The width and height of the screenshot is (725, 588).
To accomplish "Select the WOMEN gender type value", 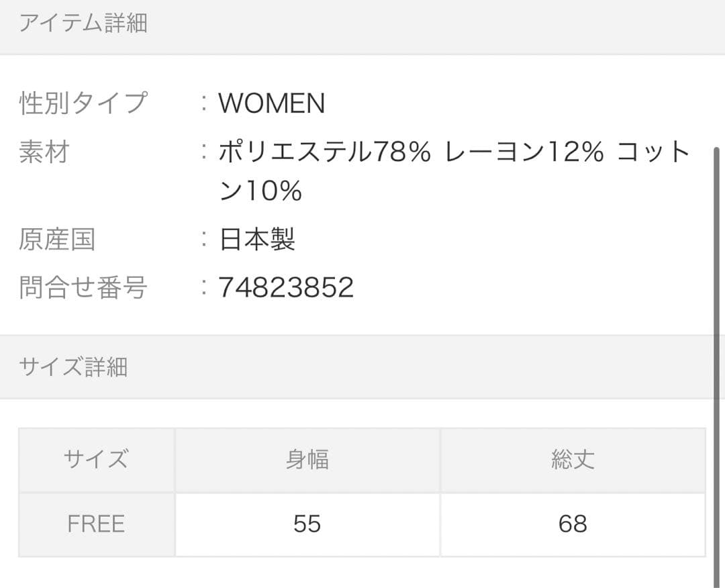I will tap(272, 103).
